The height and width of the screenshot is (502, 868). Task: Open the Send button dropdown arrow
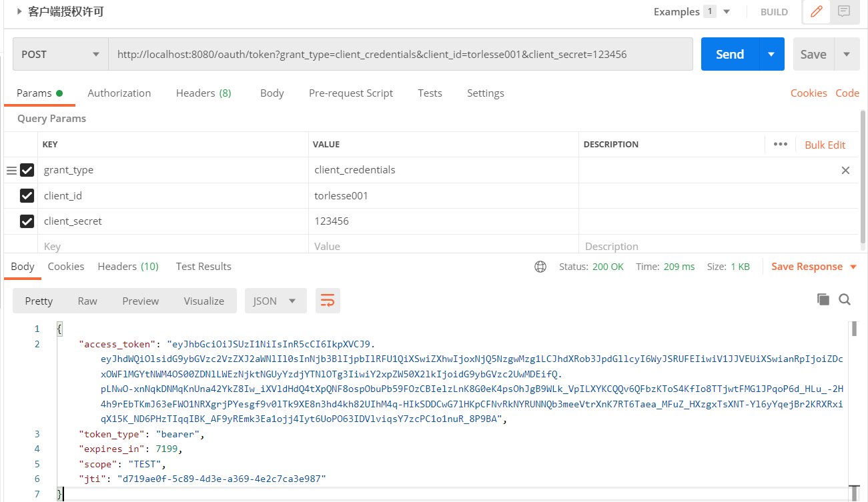[771, 54]
